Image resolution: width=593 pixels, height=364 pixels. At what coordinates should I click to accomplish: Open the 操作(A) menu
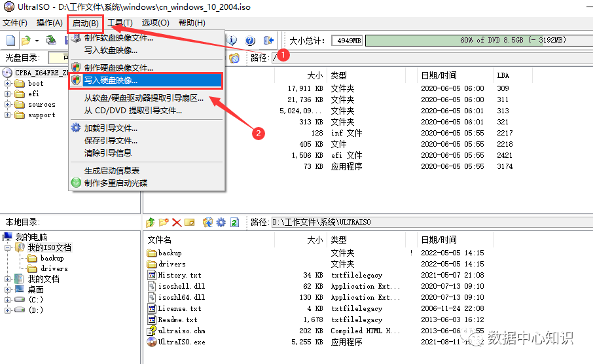[x=50, y=23]
